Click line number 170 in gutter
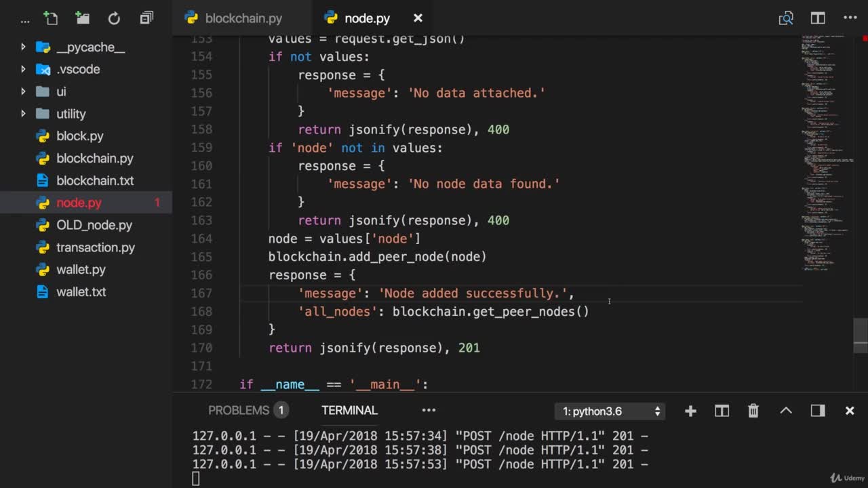 click(x=201, y=348)
